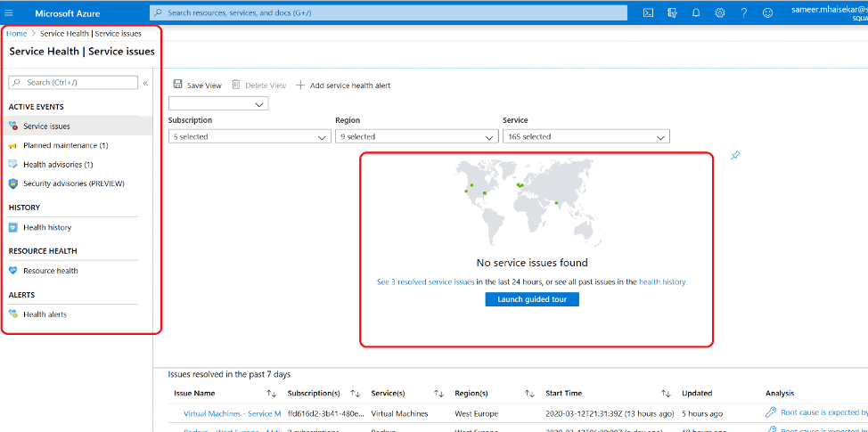Viewport: 868px width, 432px height.
Task: Click the '5 hours ago' updated cell
Action: coord(702,413)
